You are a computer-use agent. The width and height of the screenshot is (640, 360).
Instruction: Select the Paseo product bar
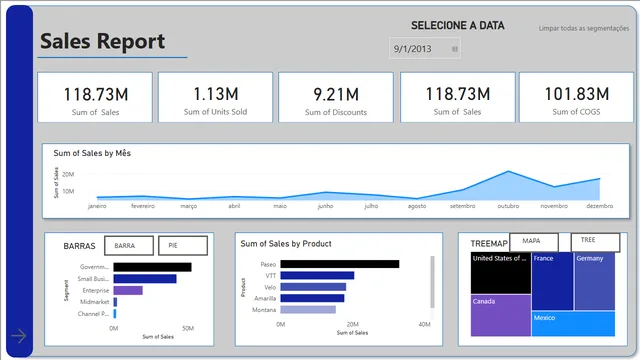(340, 264)
